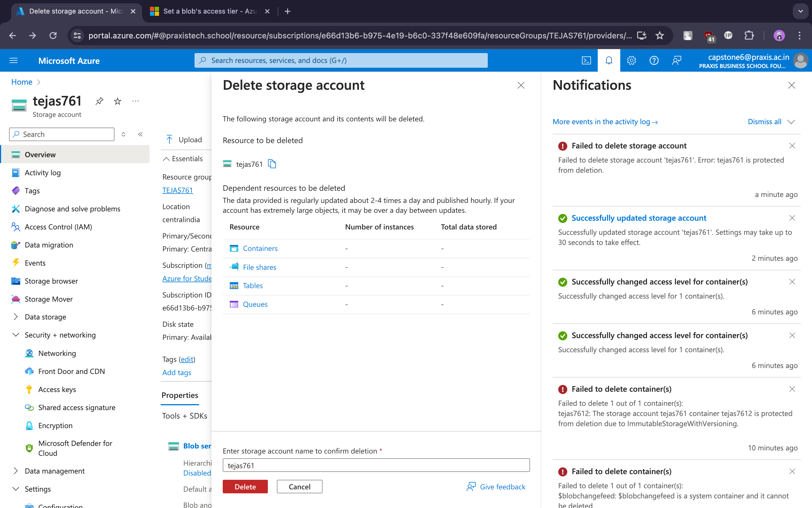
Task: Select the Properties tab
Action: [180, 395]
